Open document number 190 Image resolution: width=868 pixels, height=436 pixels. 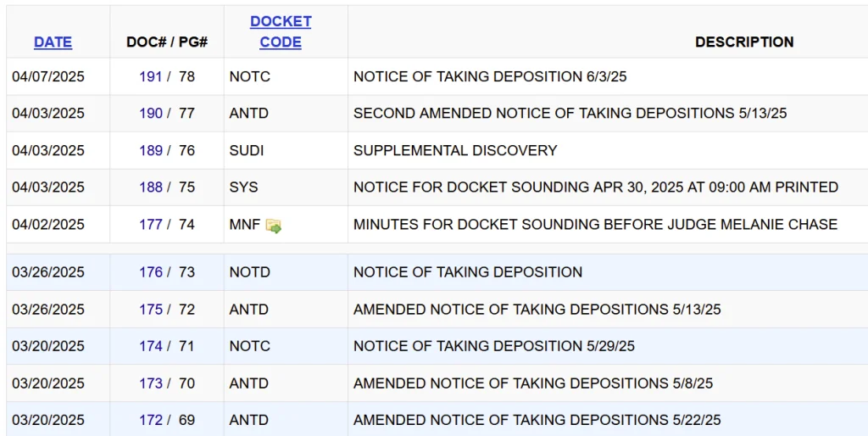pyautogui.click(x=150, y=114)
